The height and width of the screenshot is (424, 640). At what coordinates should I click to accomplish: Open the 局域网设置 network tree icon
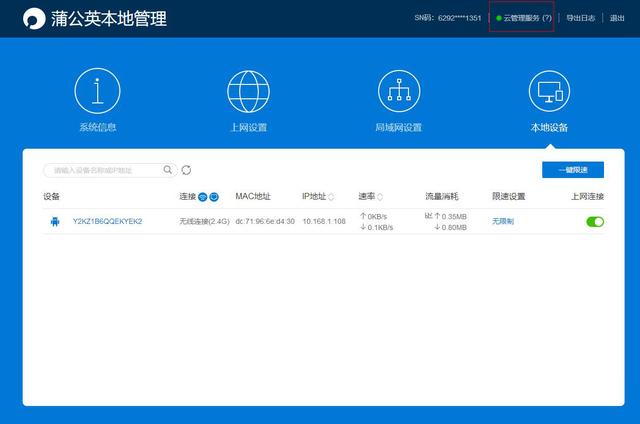pyautogui.click(x=399, y=91)
